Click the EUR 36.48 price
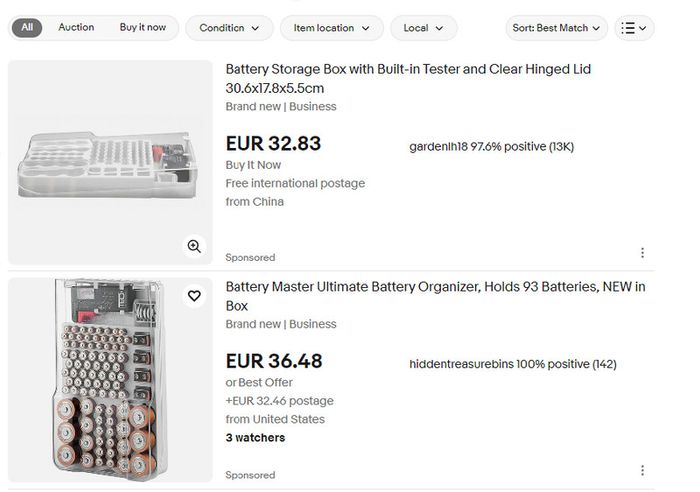700x492 pixels. click(x=274, y=361)
